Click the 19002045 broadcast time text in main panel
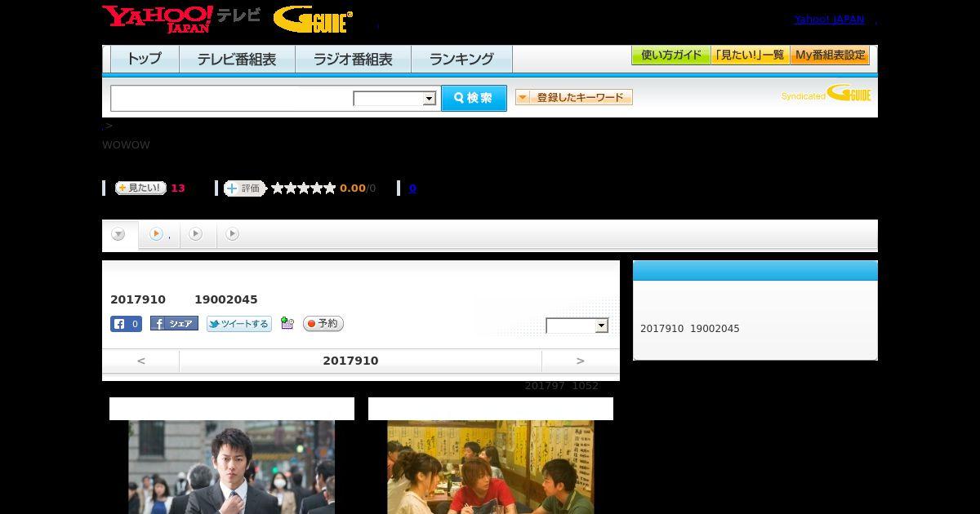The image size is (980, 514). [x=226, y=299]
